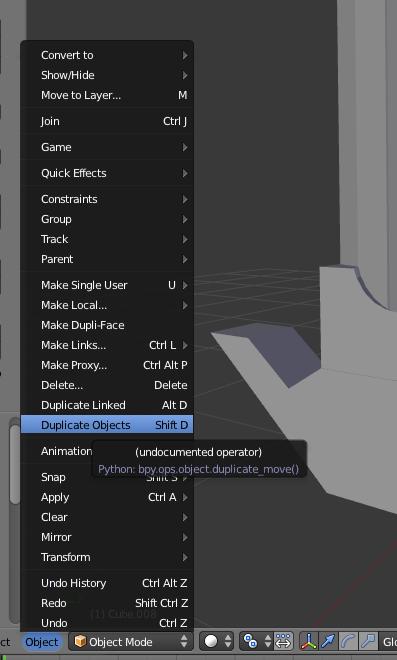Open the pivot point selector icon
This screenshot has width=397, height=660.
click(255, 641)
